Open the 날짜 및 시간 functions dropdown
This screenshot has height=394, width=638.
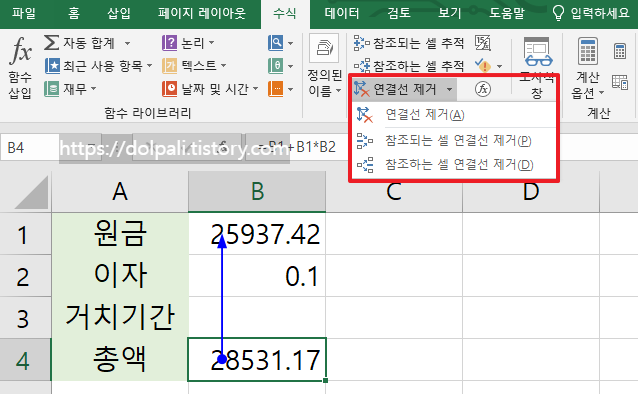[210, 88]
